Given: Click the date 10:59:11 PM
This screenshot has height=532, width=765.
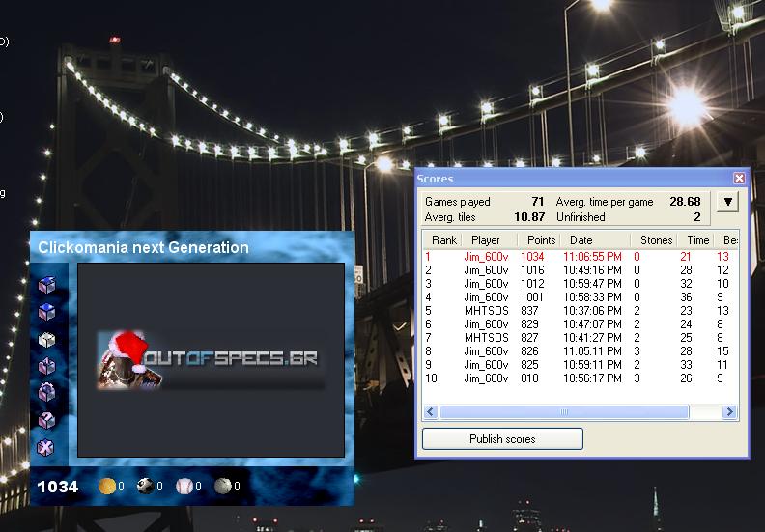Looking at the screenshot, I should (592, 365).
